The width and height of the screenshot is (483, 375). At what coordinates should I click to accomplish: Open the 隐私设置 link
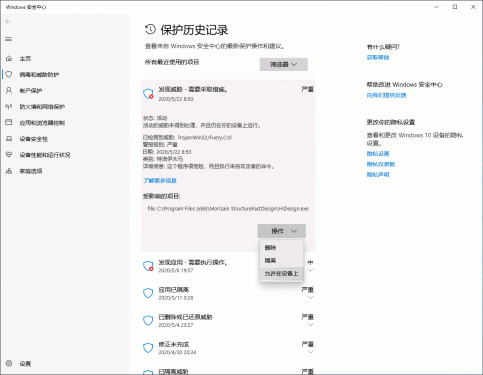(378, 154)
